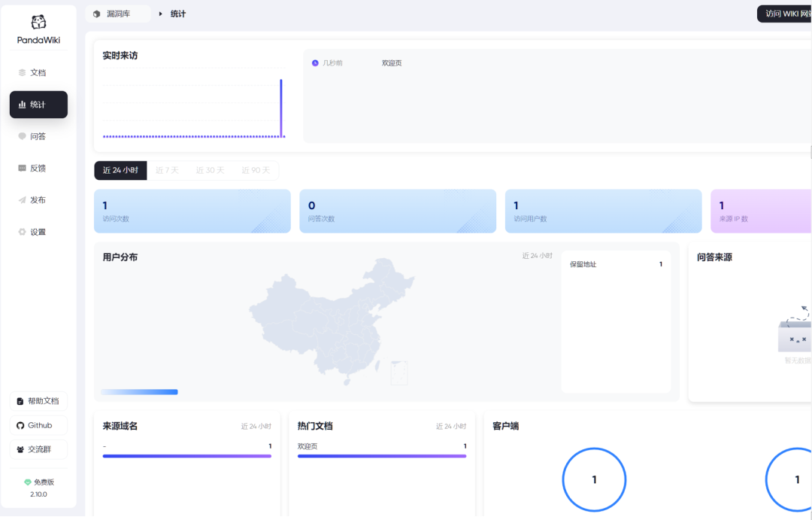Click the blue progress bar under the map
The height and width of the screenshot is (520, 812).
point(139,391)
